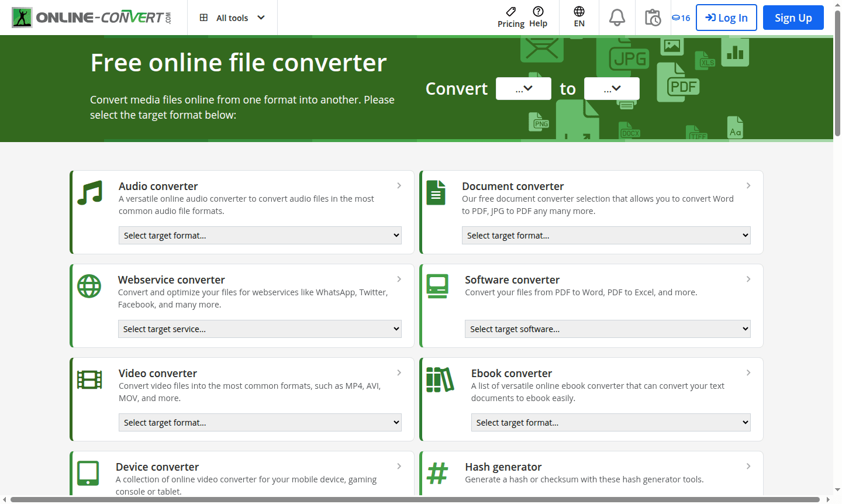Click the Sign Up button
Viewport: 842px width, 504px height.
[x=793, y=18]
